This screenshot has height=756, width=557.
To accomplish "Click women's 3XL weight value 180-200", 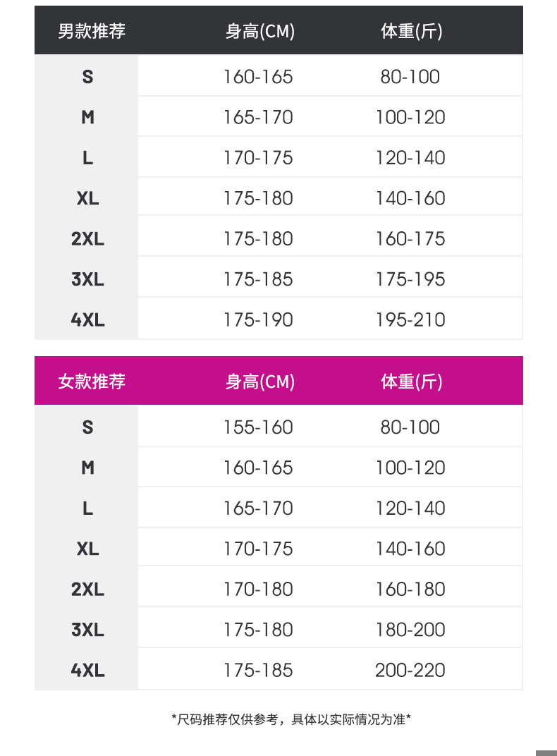I will coord(410,629).
